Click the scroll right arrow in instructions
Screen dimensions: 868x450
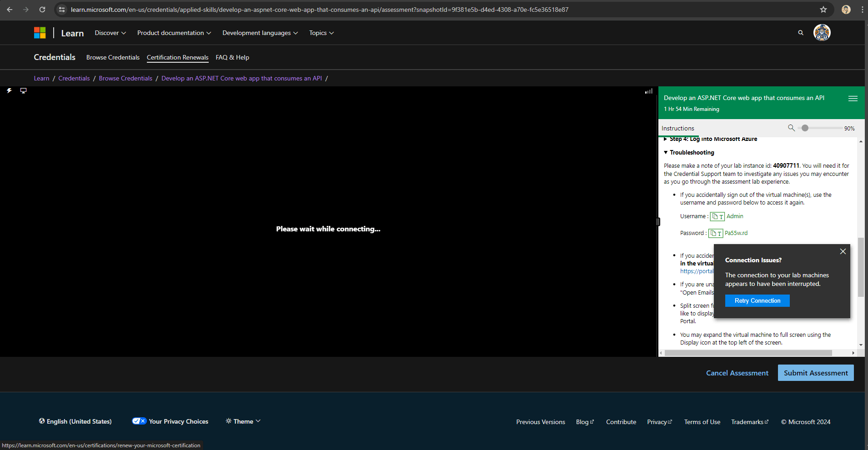click(x=853, y=353)
